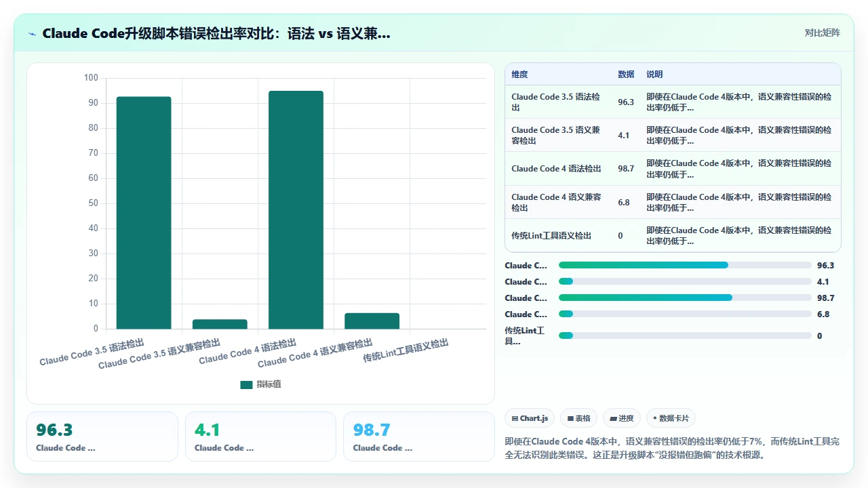Click the 表格 tag
Screen dimensions: 868x488
coord(578,418)
